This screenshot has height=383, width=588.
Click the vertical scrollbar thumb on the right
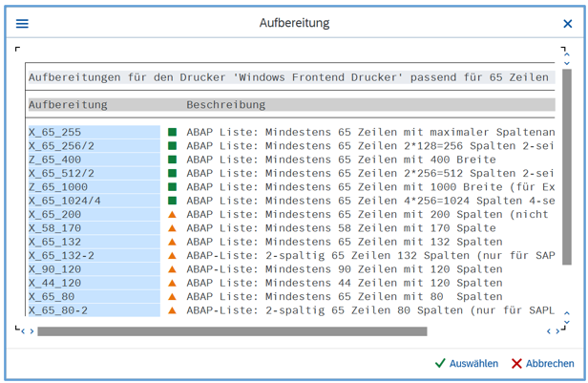[567, 191]
